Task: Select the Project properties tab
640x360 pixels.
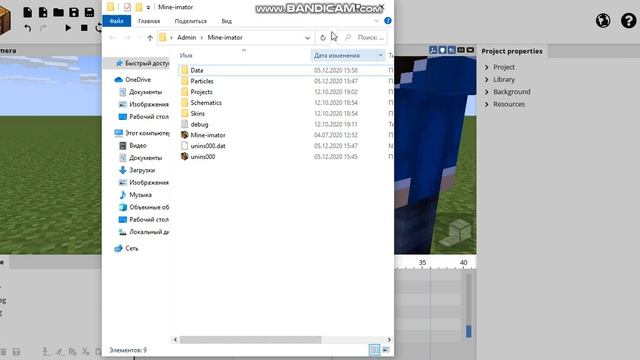Action: 512,51
